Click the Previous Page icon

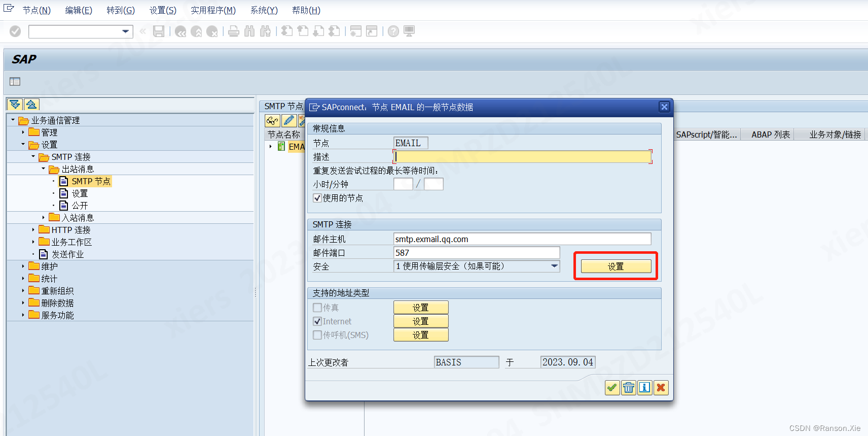point(303,31)
